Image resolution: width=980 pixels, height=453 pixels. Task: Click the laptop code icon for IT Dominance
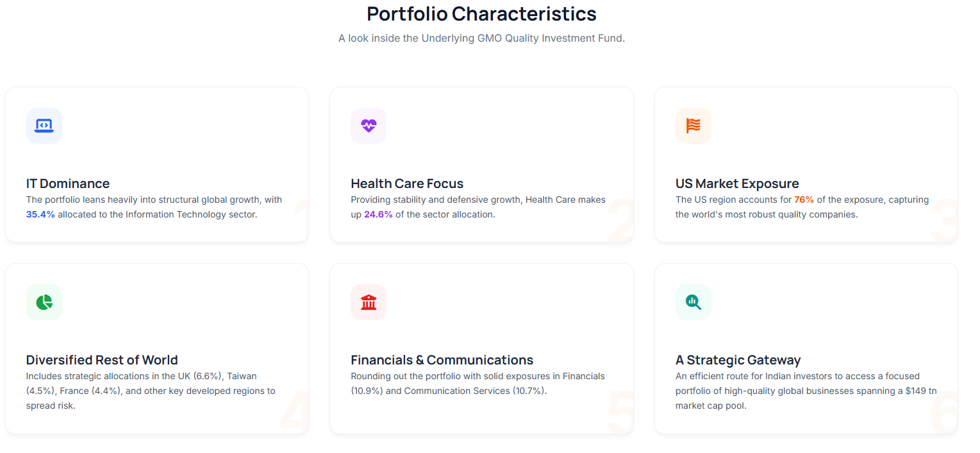[44, 126]
